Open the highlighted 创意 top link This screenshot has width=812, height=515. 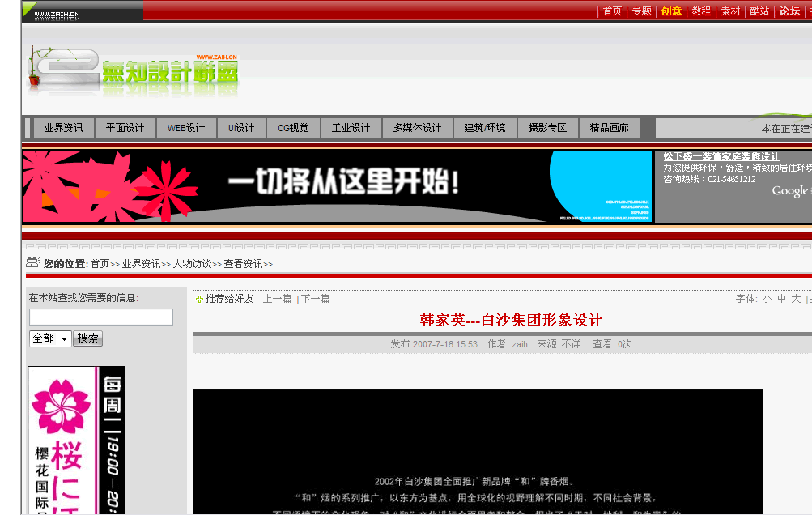[671, 11]
